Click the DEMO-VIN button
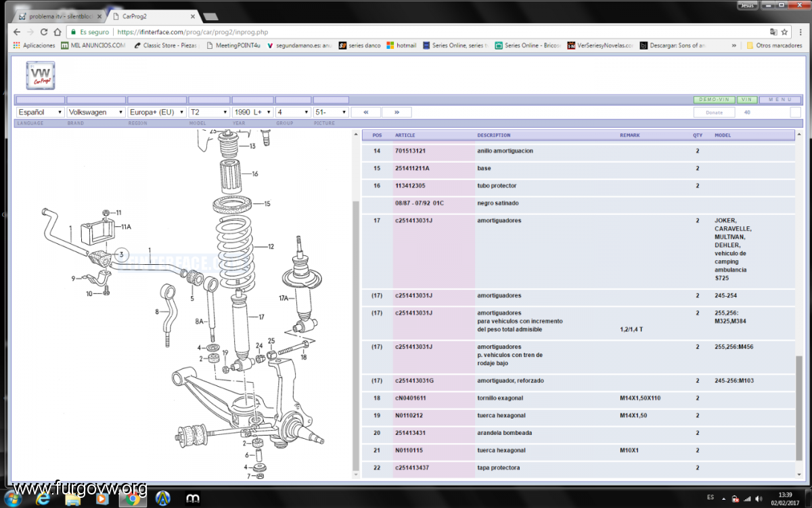The width and height of the screenshot is (812, 508). point(714,100)
